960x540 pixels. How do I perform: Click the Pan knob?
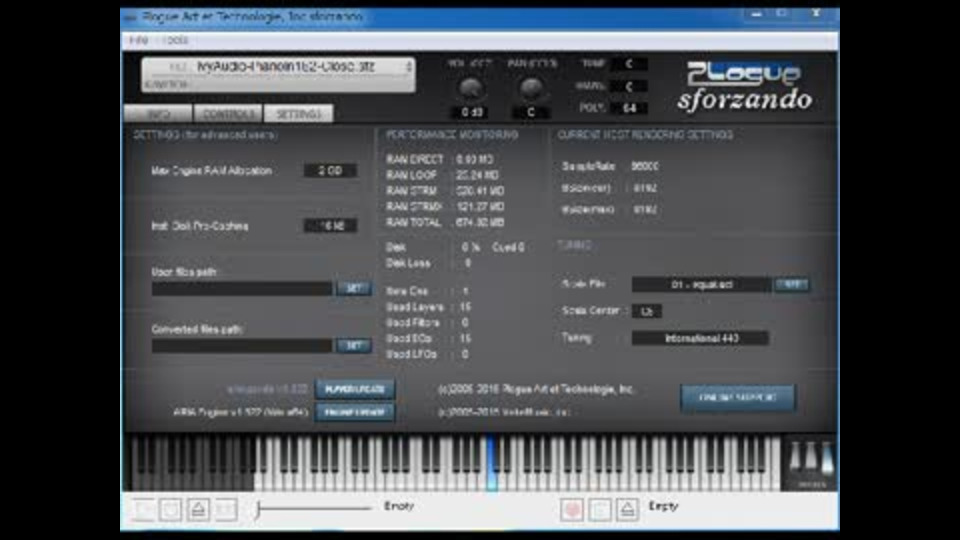click(531, 89)
